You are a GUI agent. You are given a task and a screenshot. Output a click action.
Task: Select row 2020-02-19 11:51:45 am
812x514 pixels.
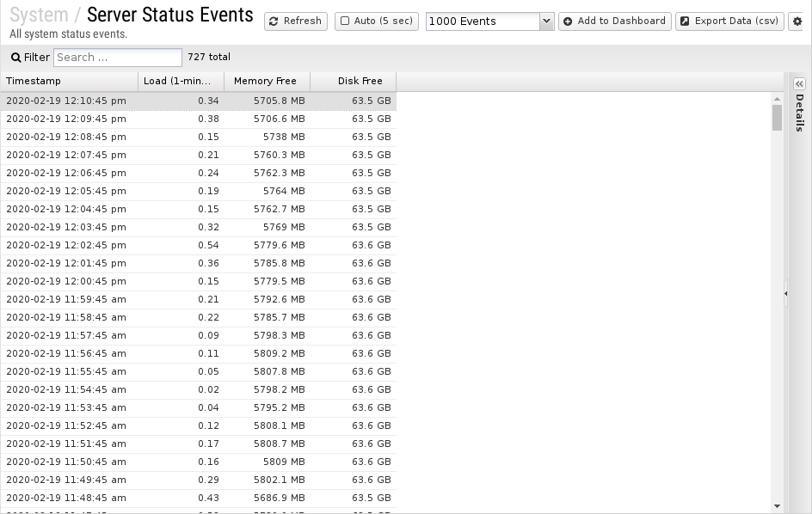(199, 444)
